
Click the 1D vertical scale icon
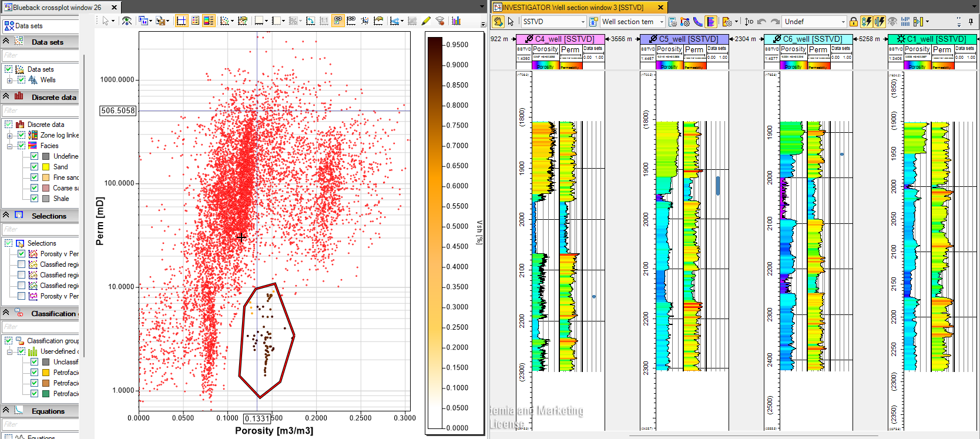[x=749, y=22]
